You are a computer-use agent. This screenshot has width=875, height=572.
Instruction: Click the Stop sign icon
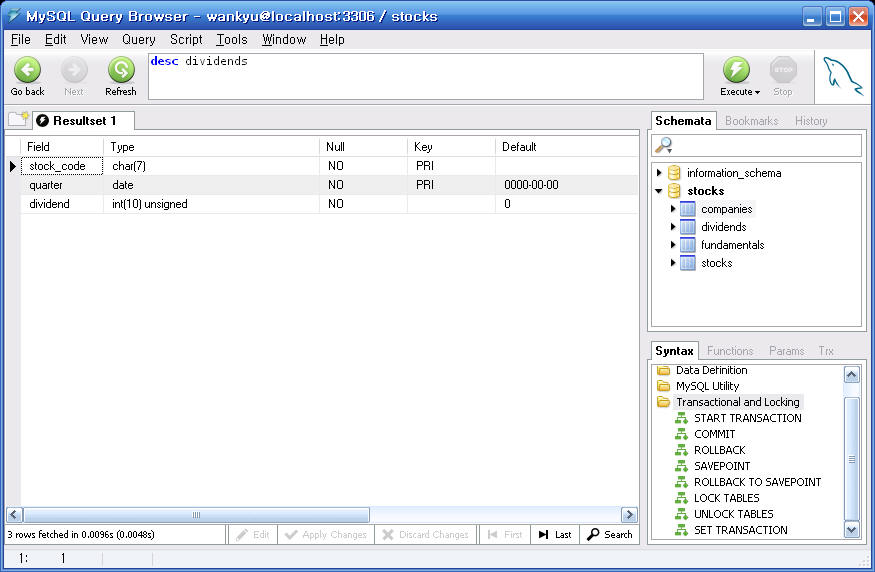[x=783, y=70]
